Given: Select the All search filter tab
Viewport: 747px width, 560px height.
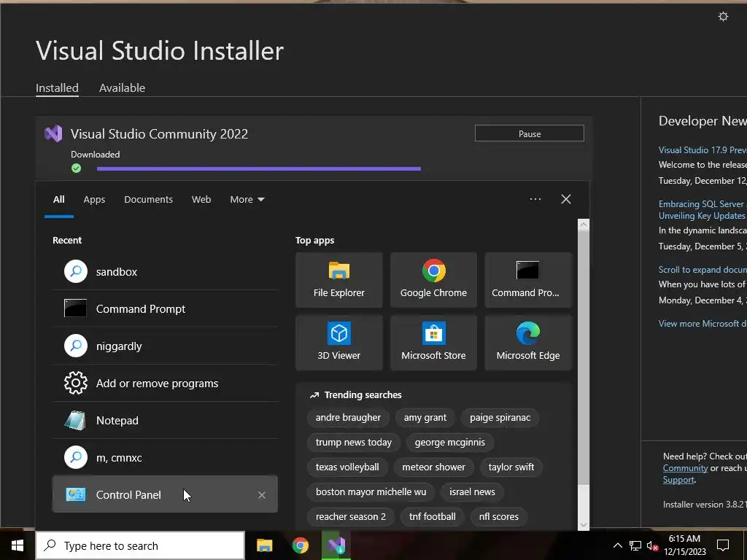Looking at the screenshot, I should point(58,200).
